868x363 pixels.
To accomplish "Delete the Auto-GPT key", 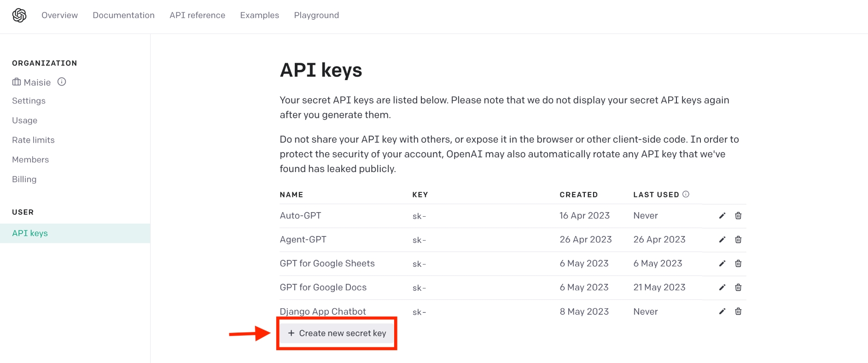I will (x=738, y=216).
